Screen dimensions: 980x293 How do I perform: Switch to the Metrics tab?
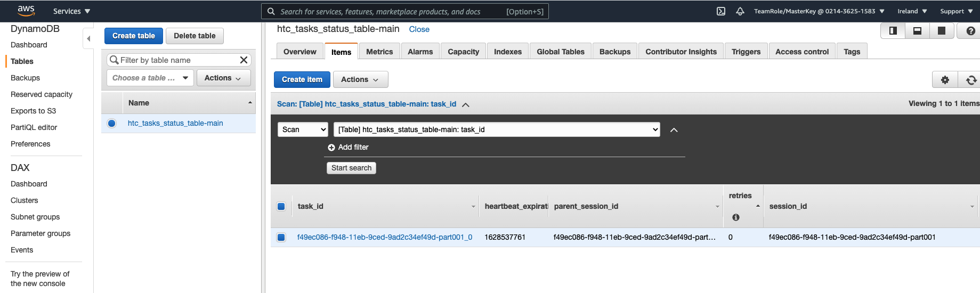(x=379, y=52)
